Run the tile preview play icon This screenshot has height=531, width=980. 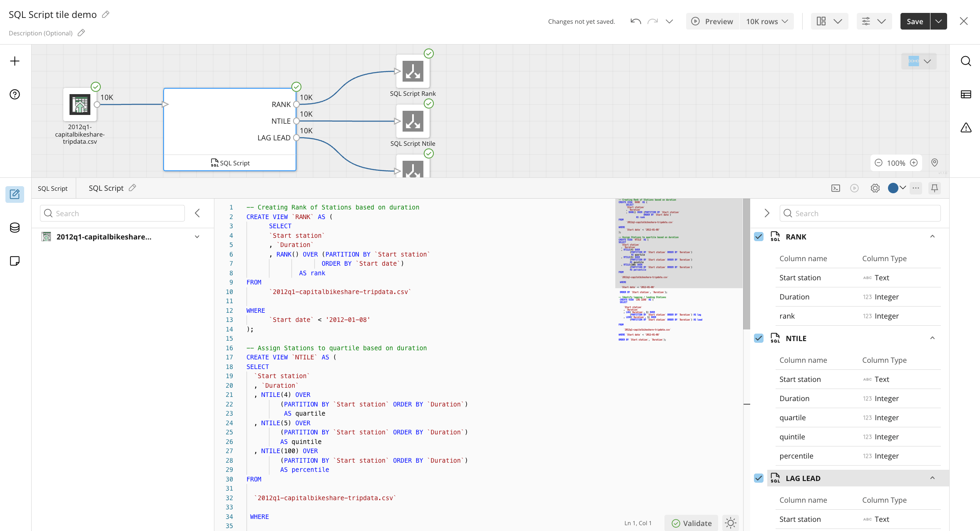tap(854, 188)
